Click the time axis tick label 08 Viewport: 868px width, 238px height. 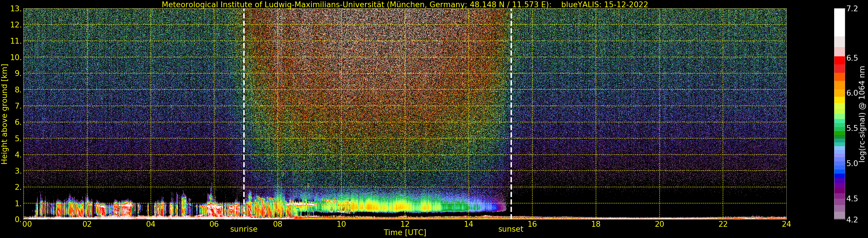[x=278, y=224]
